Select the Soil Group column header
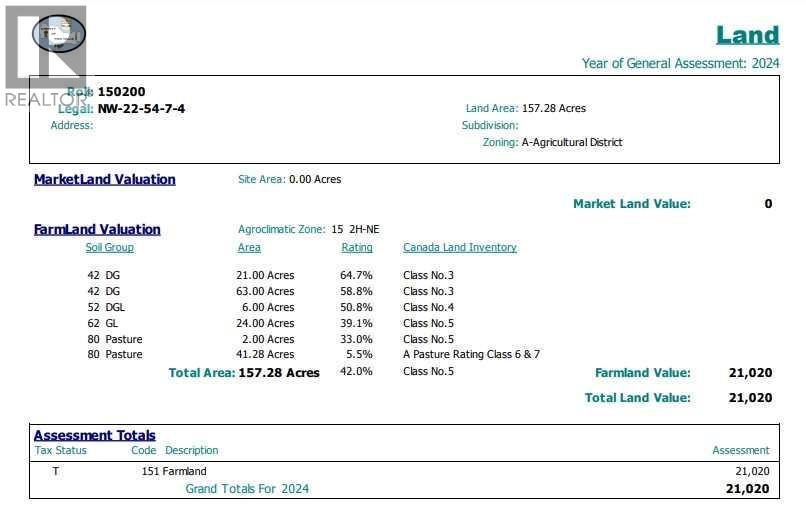This screenshot has height=518, width=806. tap(109, 248)
